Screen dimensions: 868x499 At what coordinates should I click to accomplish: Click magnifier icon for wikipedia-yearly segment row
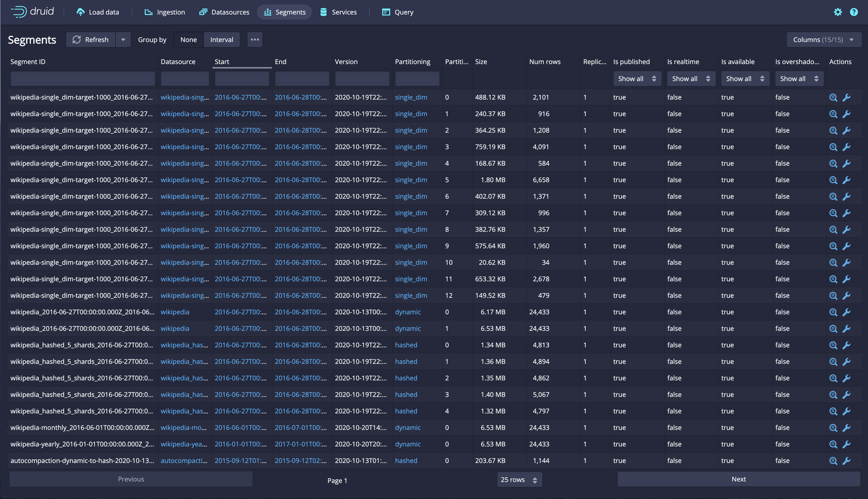[x=833, y=444]
